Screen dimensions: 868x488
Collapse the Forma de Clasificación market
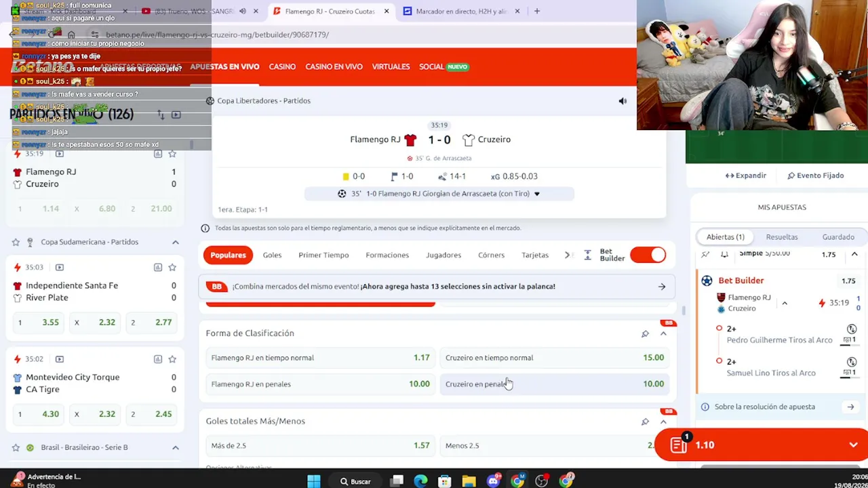663,333
